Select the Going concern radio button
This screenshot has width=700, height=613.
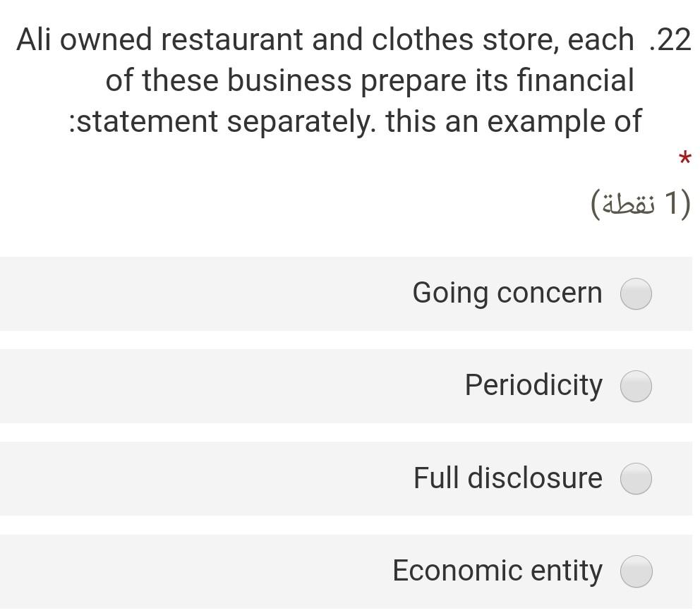point(636,293)
